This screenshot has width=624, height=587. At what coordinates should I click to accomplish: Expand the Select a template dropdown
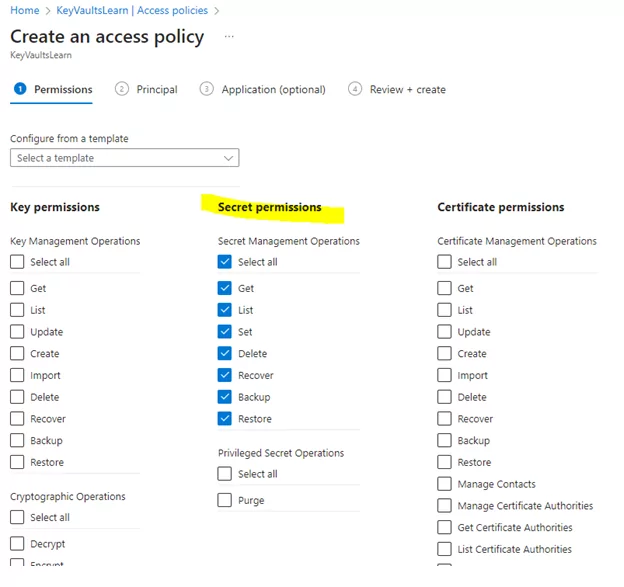[125, 158]
